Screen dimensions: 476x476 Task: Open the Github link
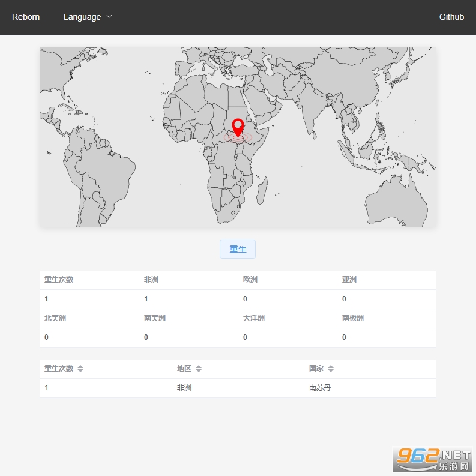(451, 17)
